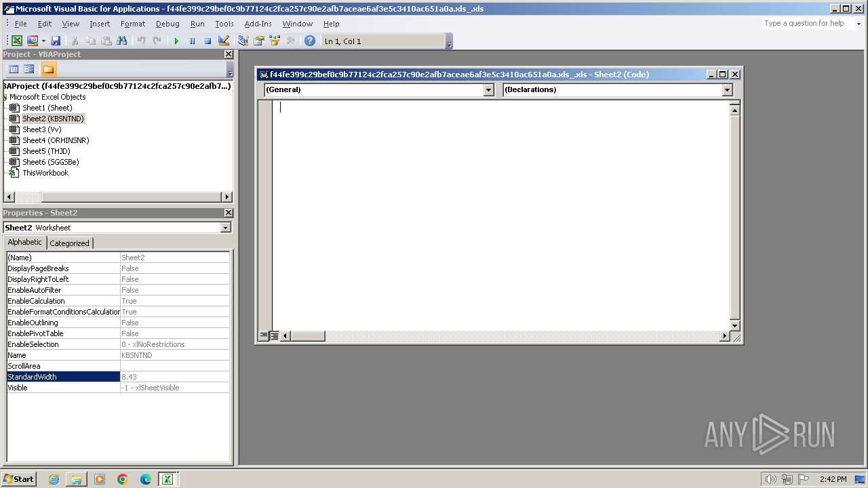This screenshot has width=868, height=488.
Task: Click the Undo arrow icon
Action: [x=141, y=41]
